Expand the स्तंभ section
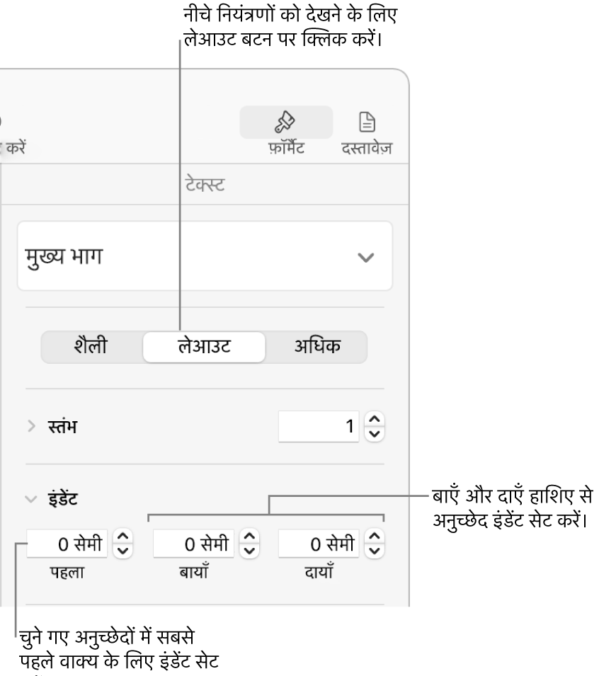This screenshot has height=676, width=616. click(31, 426)
